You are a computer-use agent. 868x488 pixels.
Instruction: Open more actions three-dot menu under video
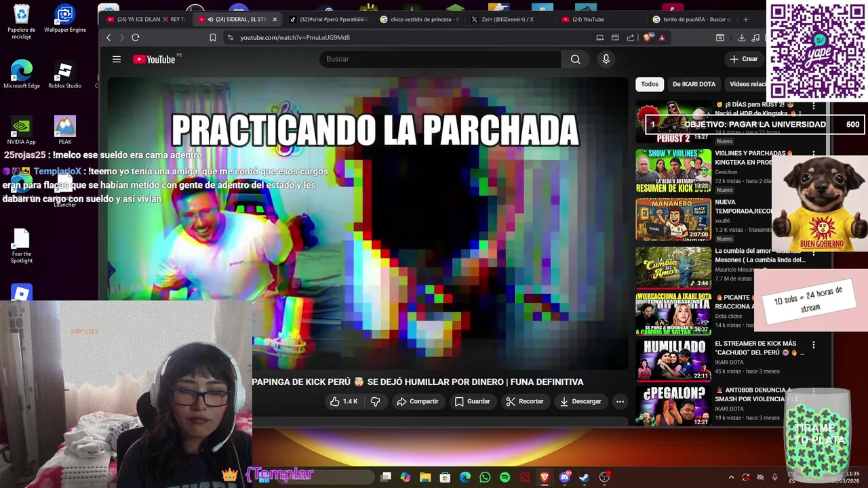(x=620, y=401)
